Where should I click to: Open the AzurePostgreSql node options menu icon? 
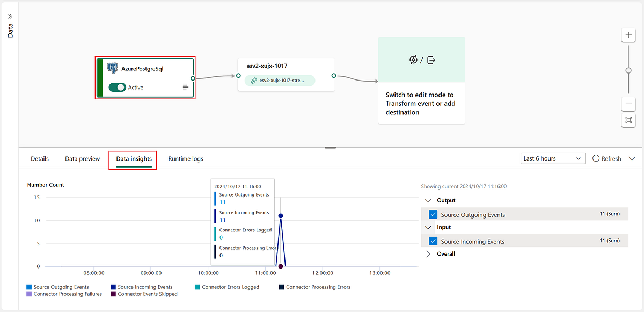coord(186,87)
